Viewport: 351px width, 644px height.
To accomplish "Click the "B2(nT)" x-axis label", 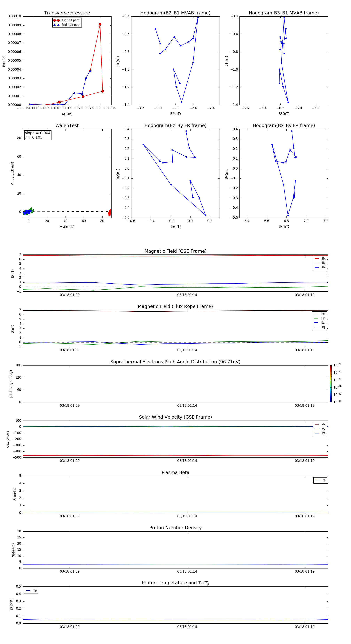I will (x=175, y=114).
